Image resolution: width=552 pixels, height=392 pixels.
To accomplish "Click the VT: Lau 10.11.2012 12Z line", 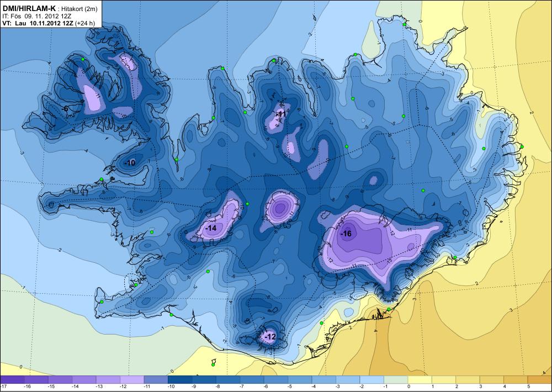I will click(x=37, y=22).
